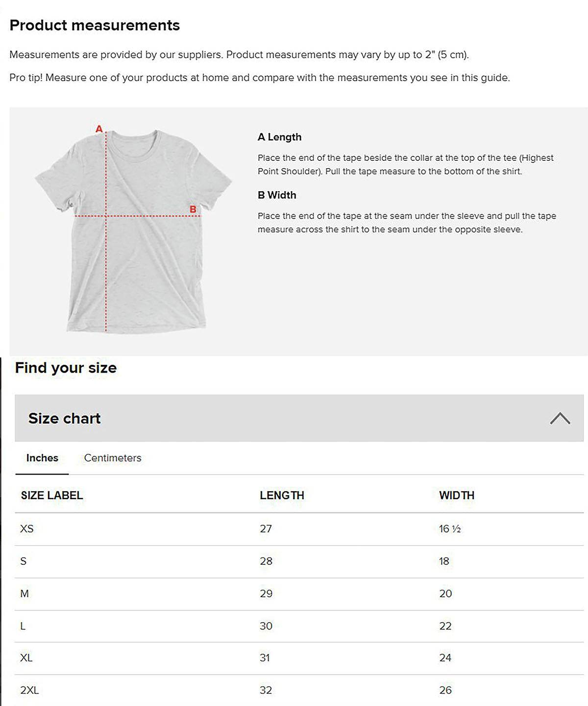Image resolution: width=588 pixels, height=706 pixels.
Task: Click the M size label
Action: 24,593
